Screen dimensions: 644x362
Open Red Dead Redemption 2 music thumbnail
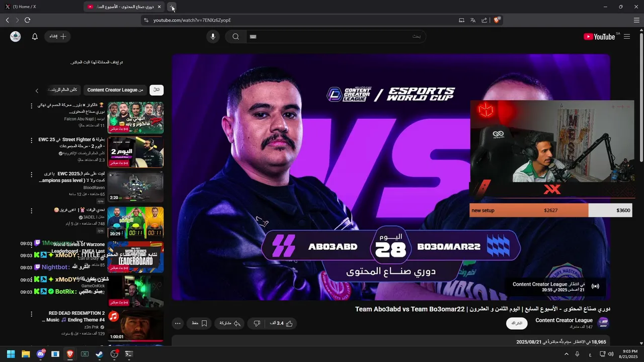135,326
